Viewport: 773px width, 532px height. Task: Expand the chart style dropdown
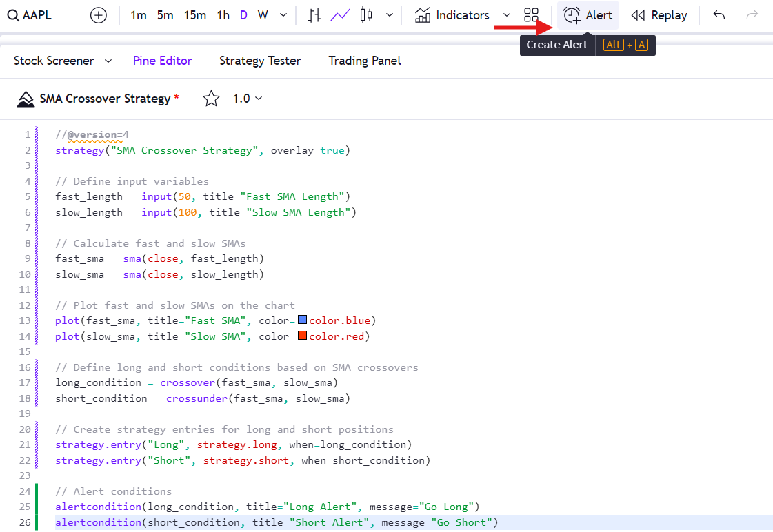tap(390, 15)
